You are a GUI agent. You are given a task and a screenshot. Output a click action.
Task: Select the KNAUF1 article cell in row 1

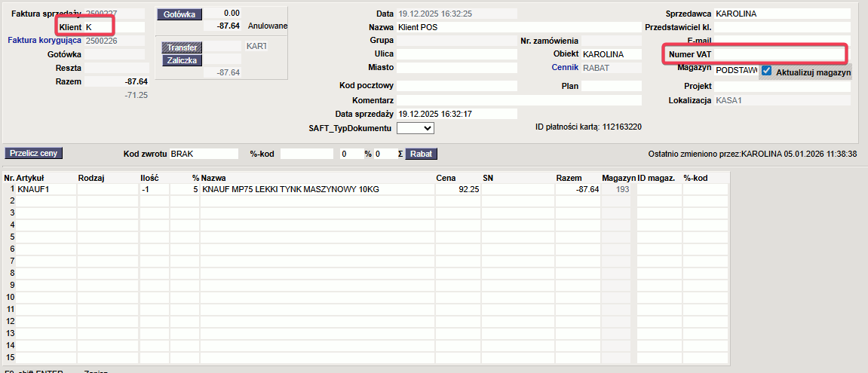click(x=45, y=189)
